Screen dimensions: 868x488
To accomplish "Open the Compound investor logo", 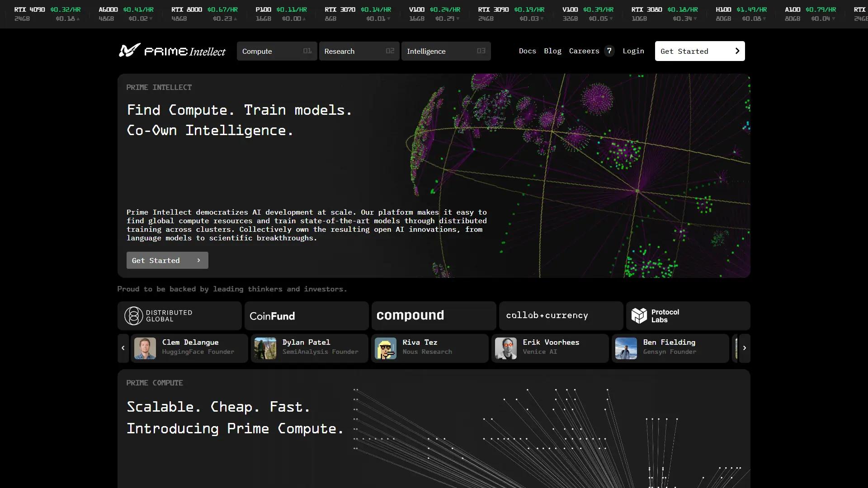I will [410, 315].
